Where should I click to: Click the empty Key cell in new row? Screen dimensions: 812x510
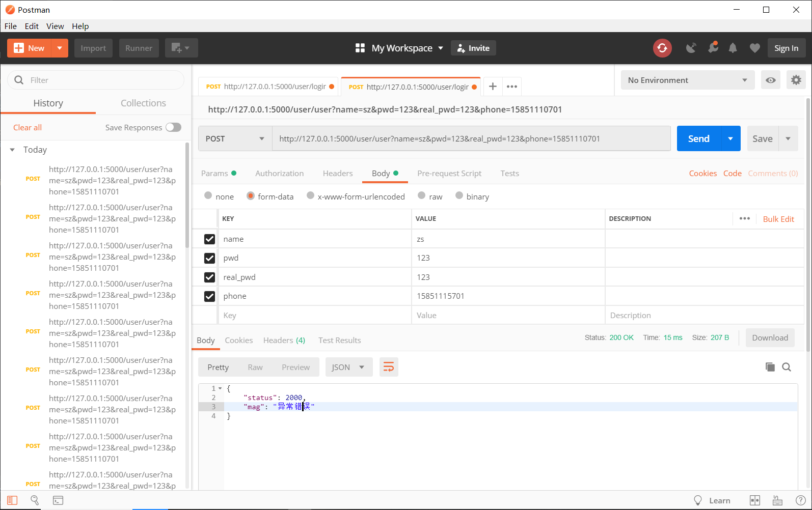(315, 315)
